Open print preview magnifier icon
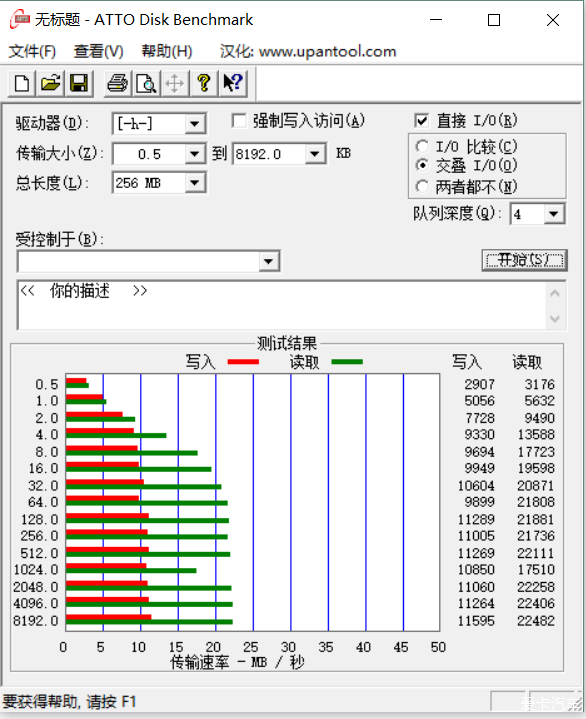586x719 pixels. 146,83
